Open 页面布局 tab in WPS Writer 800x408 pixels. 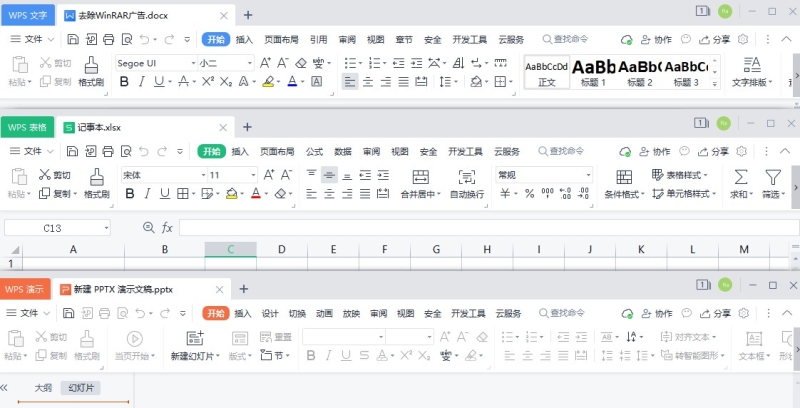[281, 39]
